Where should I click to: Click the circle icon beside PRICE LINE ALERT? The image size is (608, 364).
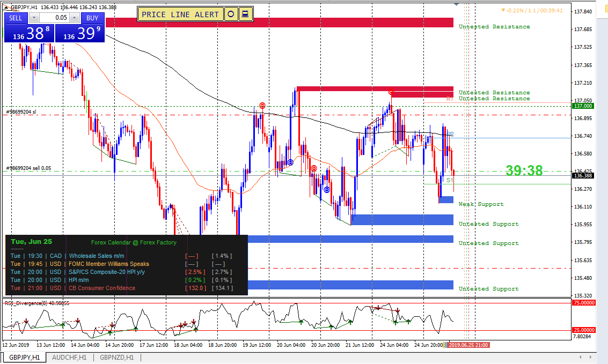(231, 14)
